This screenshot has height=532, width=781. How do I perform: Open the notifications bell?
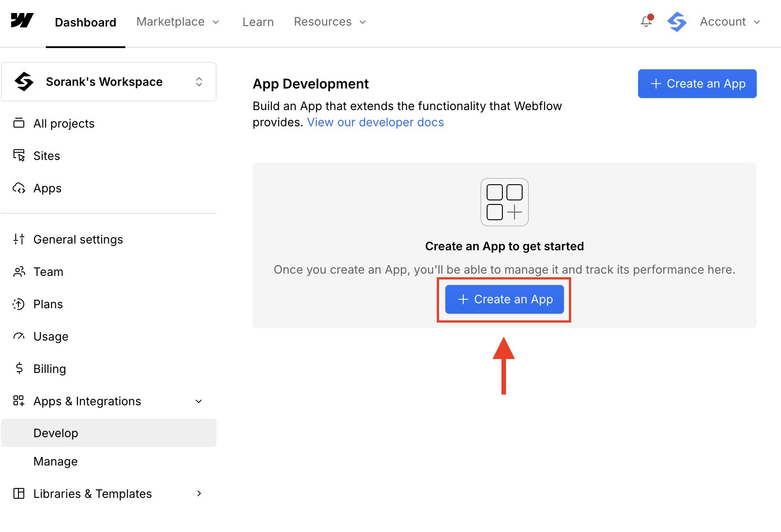tap(647, 21)
